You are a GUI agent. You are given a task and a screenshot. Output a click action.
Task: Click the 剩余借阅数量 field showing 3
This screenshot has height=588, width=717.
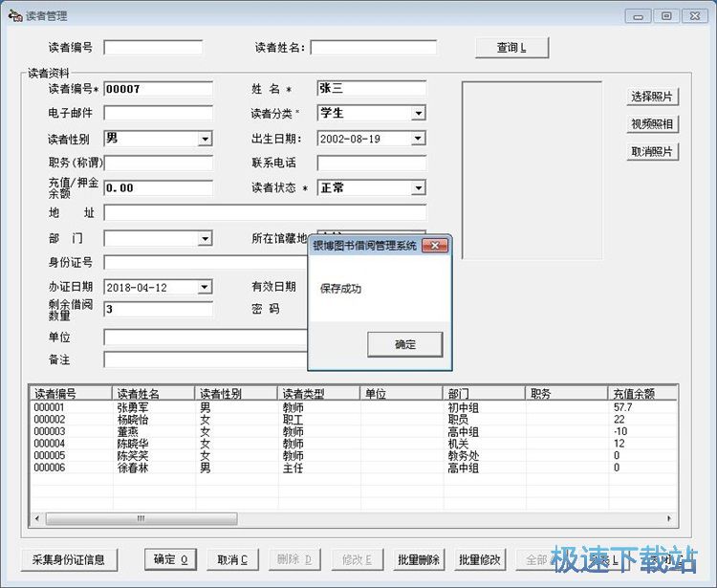(158, 310)
